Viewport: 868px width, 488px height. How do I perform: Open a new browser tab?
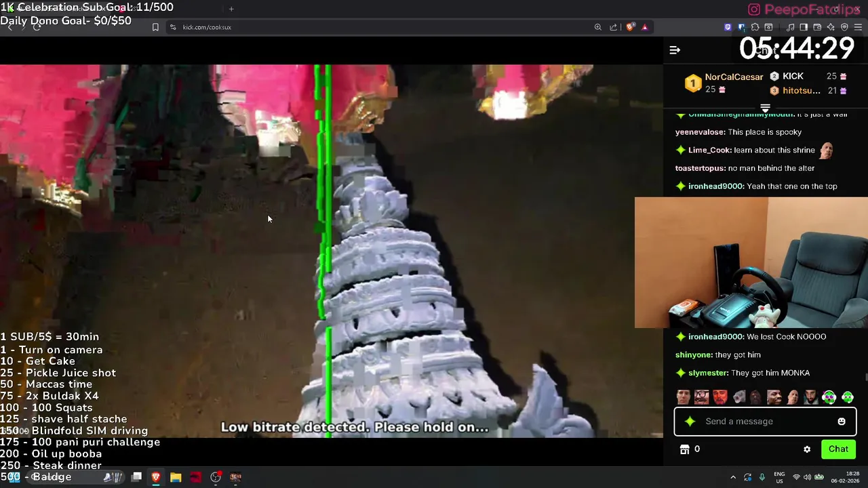(231, 9)
